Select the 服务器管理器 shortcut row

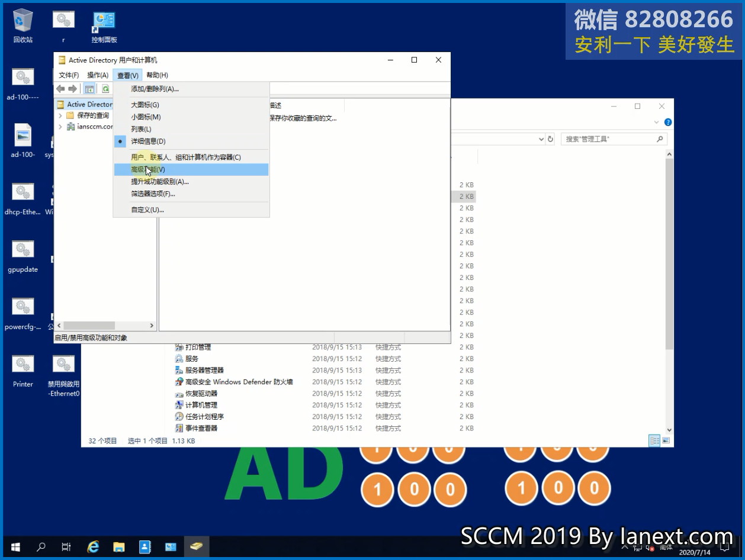tap(325, 371)
